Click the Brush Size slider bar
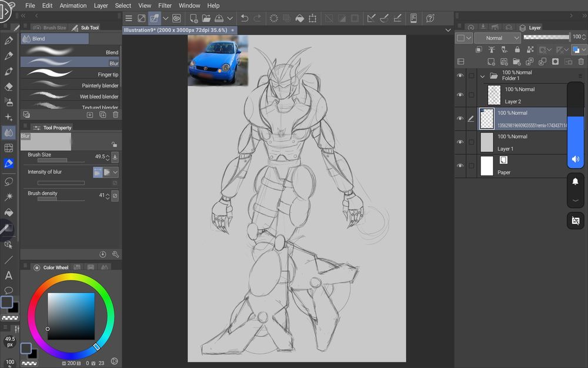Viewport: 588px width, 368px height. point(61,160)
